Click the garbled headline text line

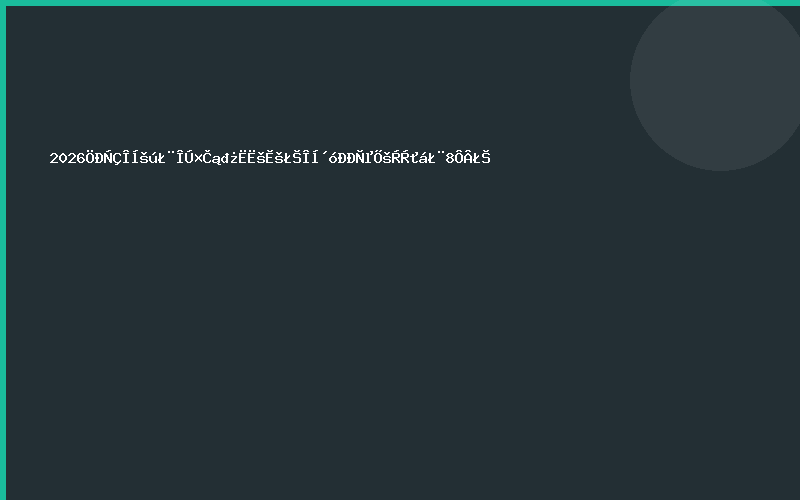tap(270, 157)
